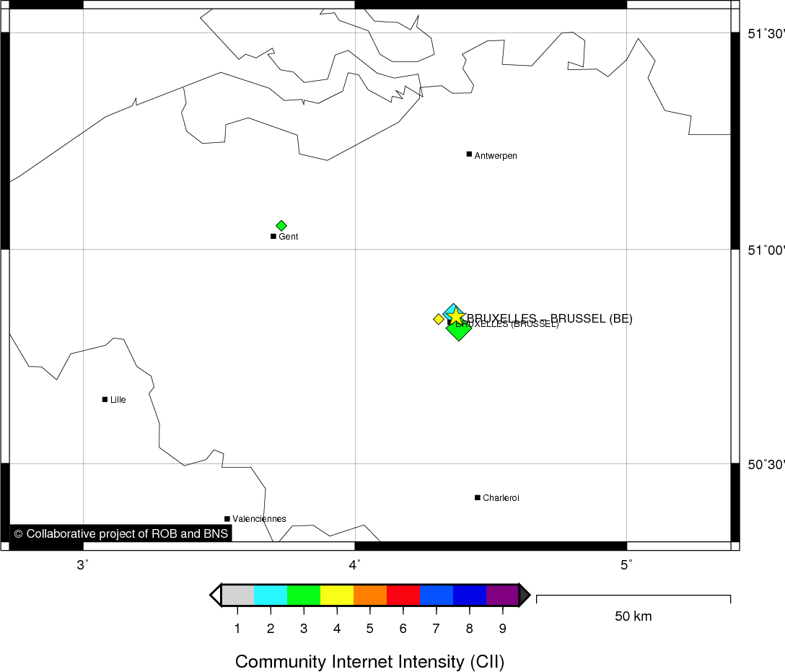The width and height of the screenshot is (785, 672).
Task: Click the Community Internet Intensity (CII) title
Action: click(369, 660)
